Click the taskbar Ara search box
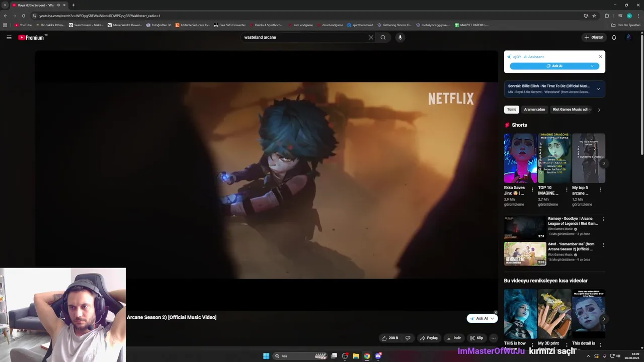 (301, 356)
